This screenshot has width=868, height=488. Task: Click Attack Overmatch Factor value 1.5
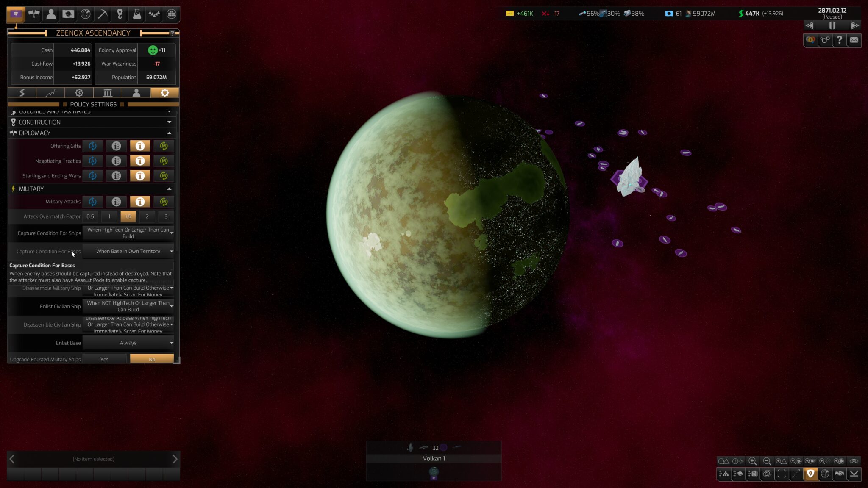pyautogui.click(x=128, y=216)
